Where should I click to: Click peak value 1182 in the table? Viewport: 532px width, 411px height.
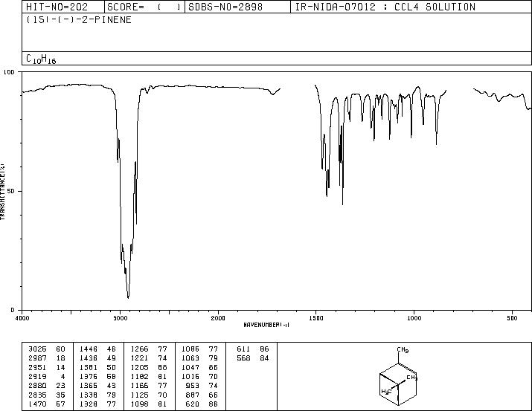[139, 376]
